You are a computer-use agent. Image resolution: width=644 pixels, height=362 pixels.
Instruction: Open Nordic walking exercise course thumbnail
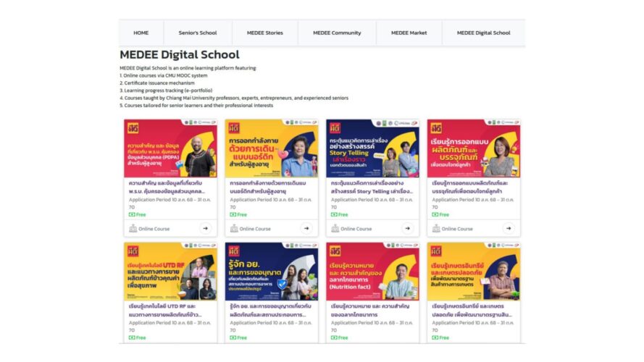point(272,148)
